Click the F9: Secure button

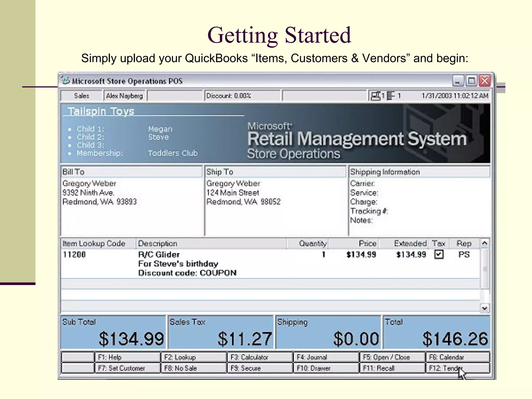pos(260,368)
